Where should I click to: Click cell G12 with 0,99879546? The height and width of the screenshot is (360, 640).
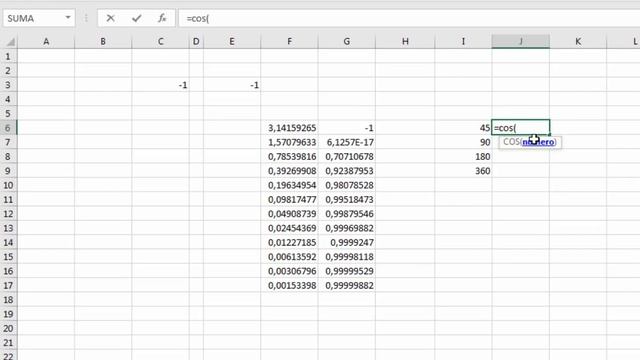pyautogui.click(x=347, y=214)
